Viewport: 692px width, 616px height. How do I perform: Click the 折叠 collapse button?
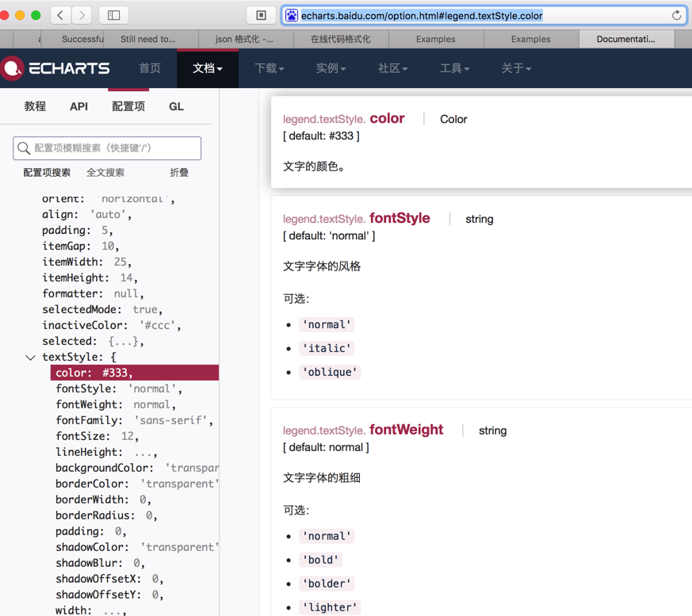tap(179, 173)
